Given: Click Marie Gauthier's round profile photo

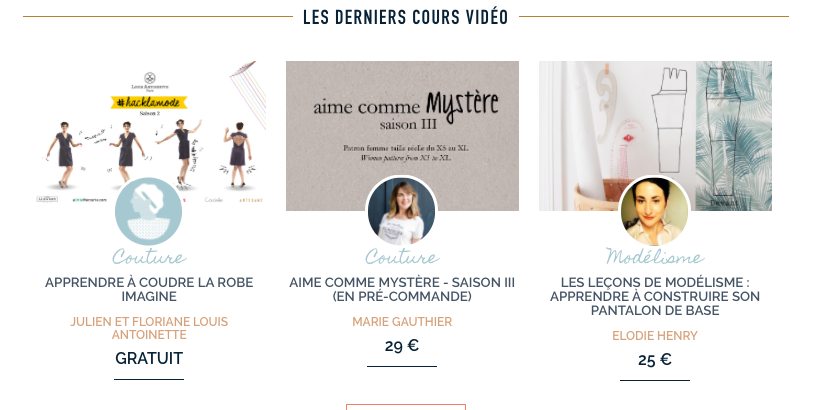Looking at the screenshot, I should click(402, 211).
